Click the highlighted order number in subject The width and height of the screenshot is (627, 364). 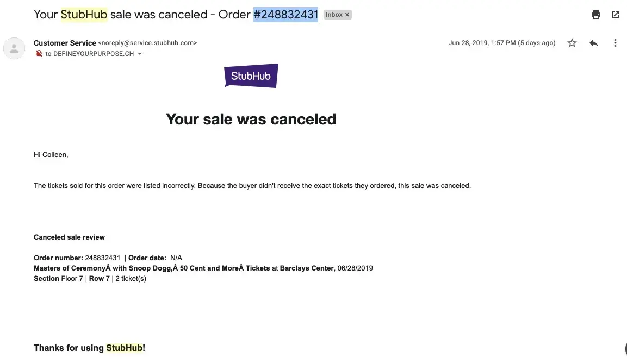pos(285,15)
